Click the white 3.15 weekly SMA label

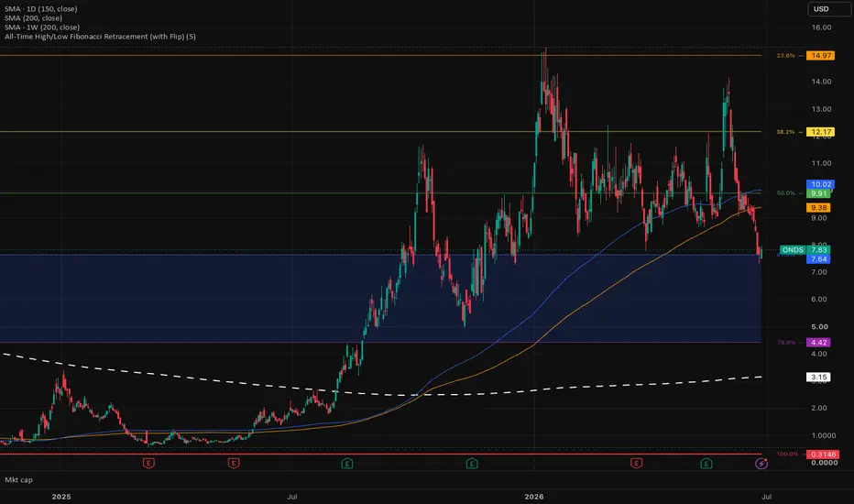tap(818, 377)
